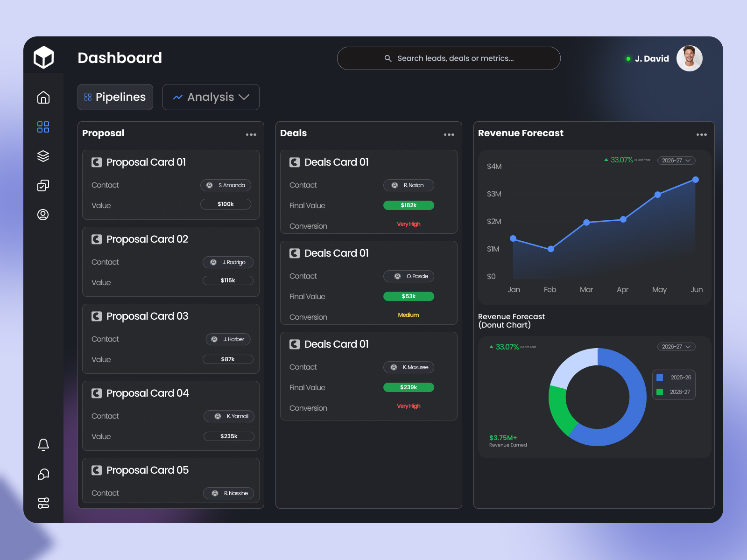Screen dimensions: 747x560
Task: Click the title icon on the K.Mazuree deals card
Action: 295,344
